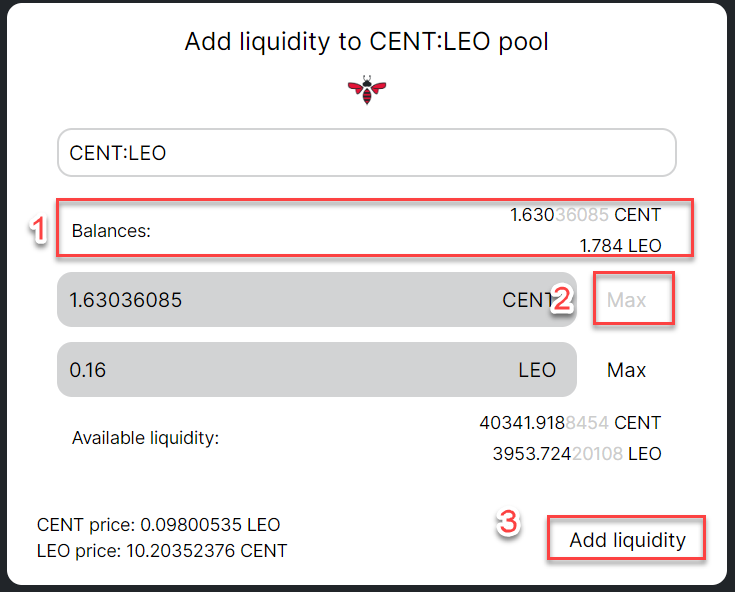Click red annotation number 1 marker
The width and height of the screenshot is (735, 592).
tap(38, 229)
